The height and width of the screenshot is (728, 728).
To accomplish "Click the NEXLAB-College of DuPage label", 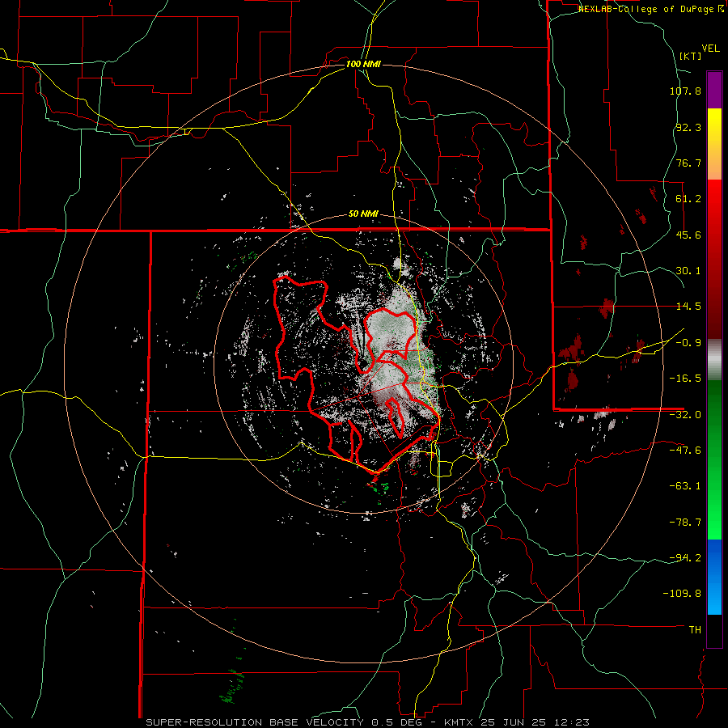I will [650, 9].
